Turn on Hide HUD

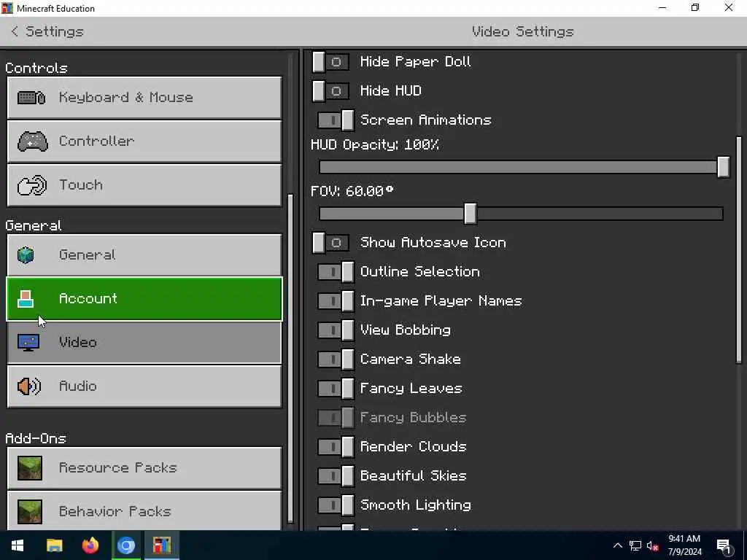tap(330, 91)
